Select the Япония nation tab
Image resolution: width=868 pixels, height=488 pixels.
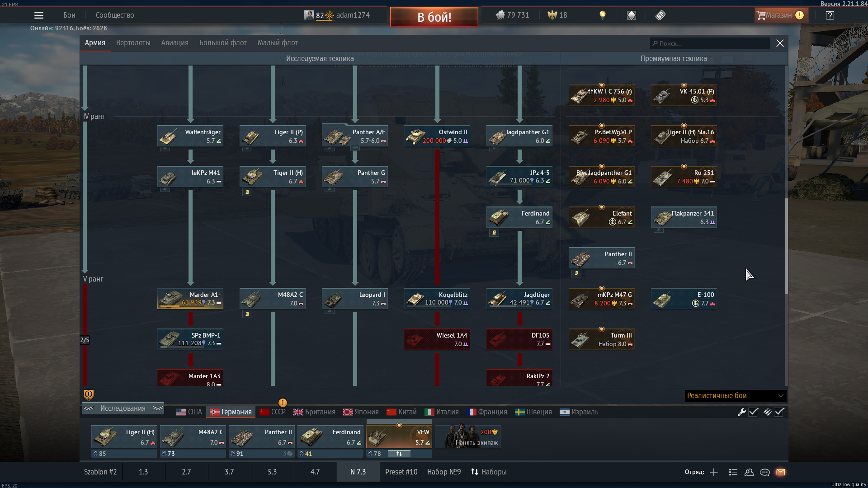[361, 412]
